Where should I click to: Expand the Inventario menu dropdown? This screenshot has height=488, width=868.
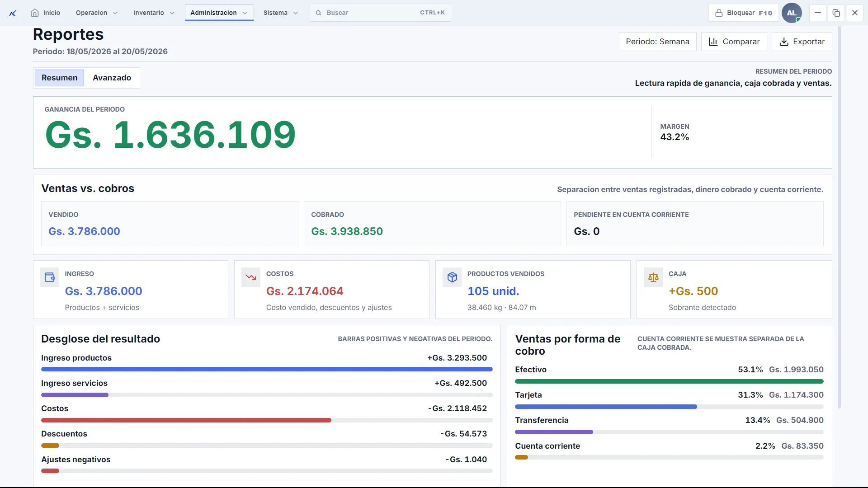tap(154, 13)
